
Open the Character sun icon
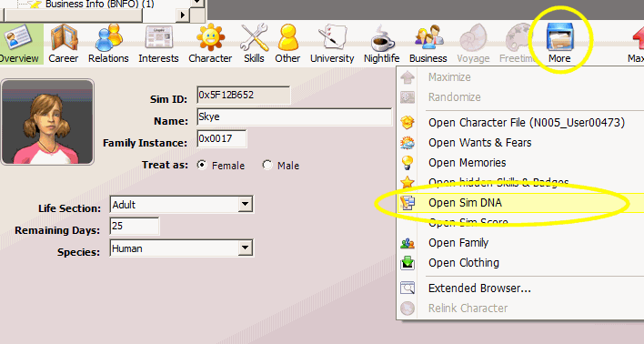click(210, 37)
